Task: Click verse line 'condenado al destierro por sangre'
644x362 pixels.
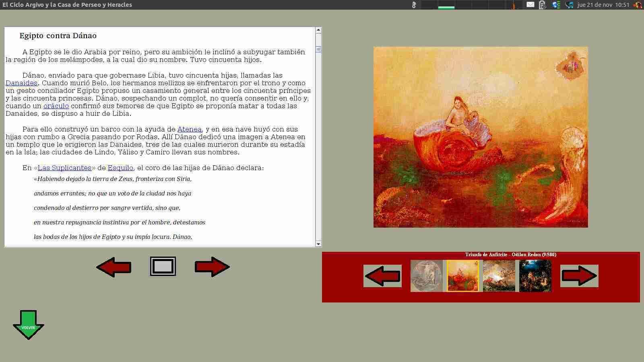Action: (107, 208)
